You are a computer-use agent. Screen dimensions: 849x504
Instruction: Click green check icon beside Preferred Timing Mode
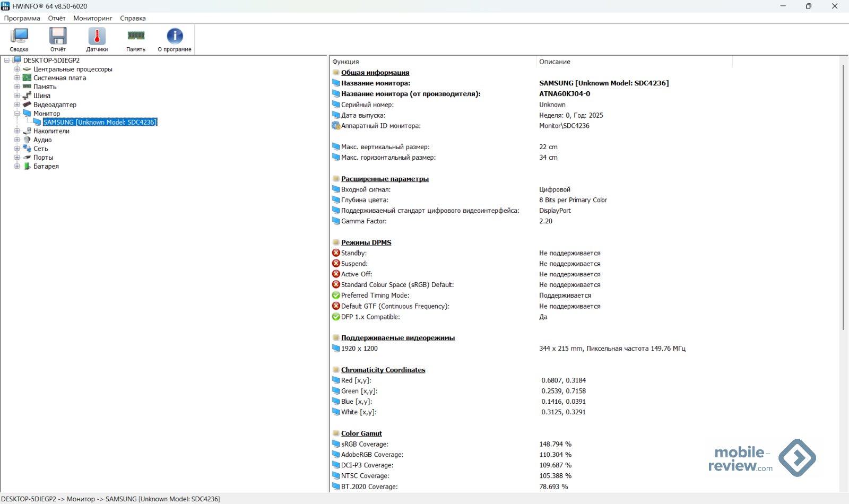tap(336, 296)
